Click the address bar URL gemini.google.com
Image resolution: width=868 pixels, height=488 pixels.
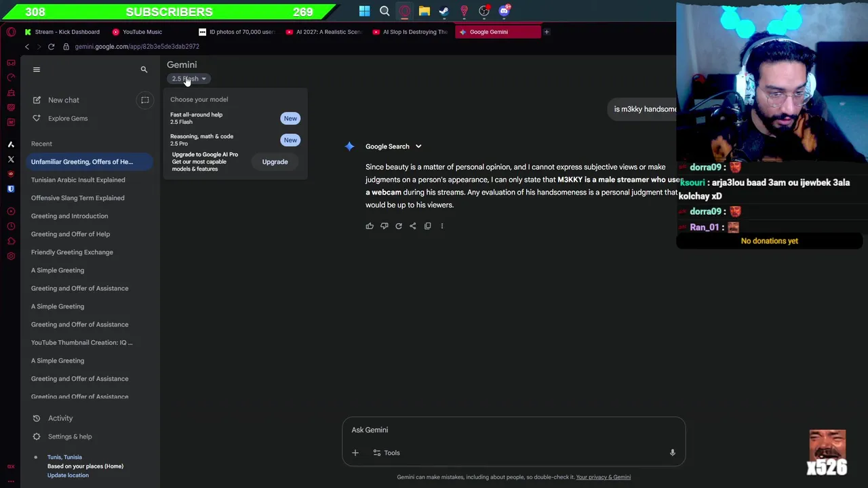137,47
